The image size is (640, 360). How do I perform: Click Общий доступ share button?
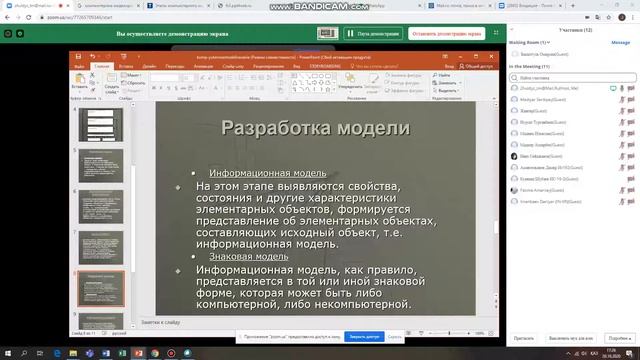(x=476, y=66)
